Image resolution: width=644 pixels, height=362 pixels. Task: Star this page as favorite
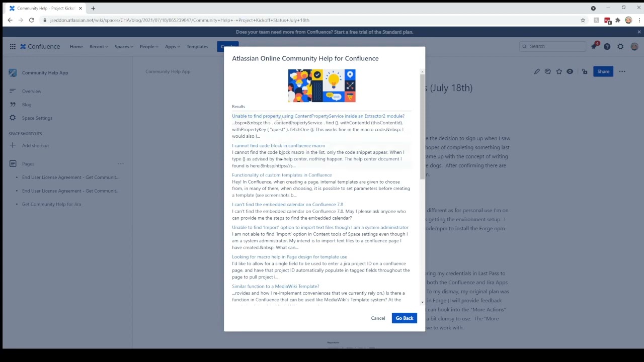(559, 71)
